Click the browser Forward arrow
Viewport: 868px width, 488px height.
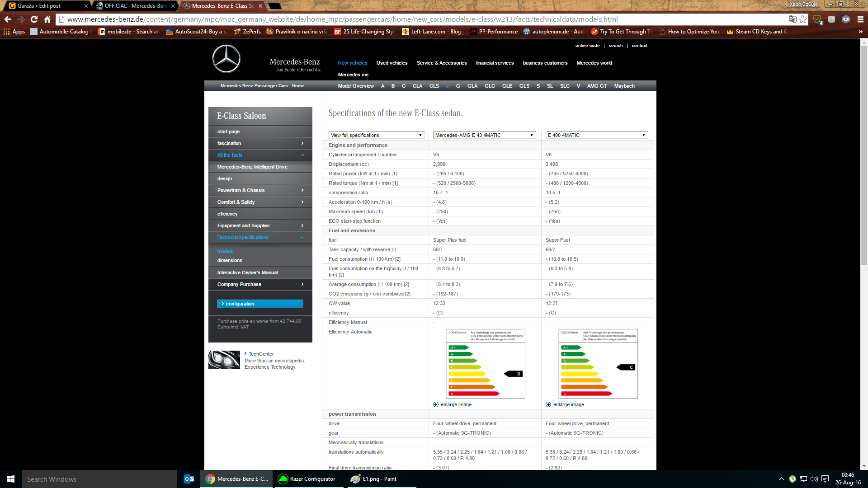[x=21, y=19]
